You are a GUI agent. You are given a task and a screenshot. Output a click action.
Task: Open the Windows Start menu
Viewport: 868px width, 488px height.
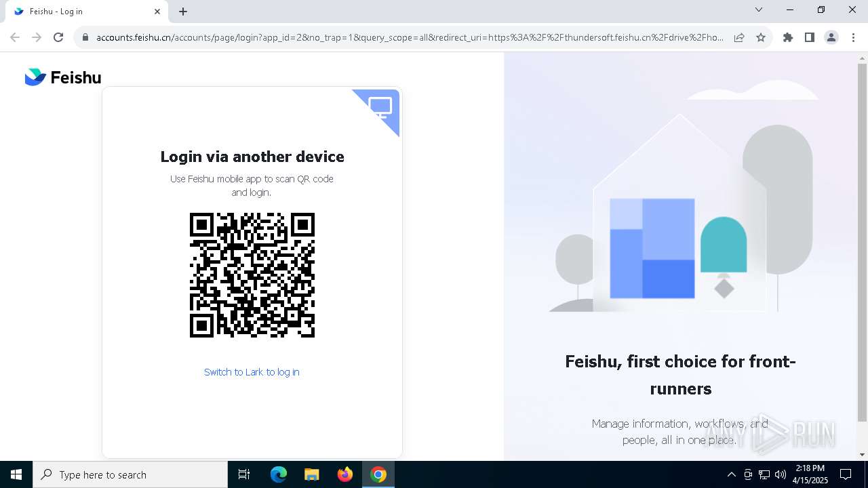tap(16, 474)
